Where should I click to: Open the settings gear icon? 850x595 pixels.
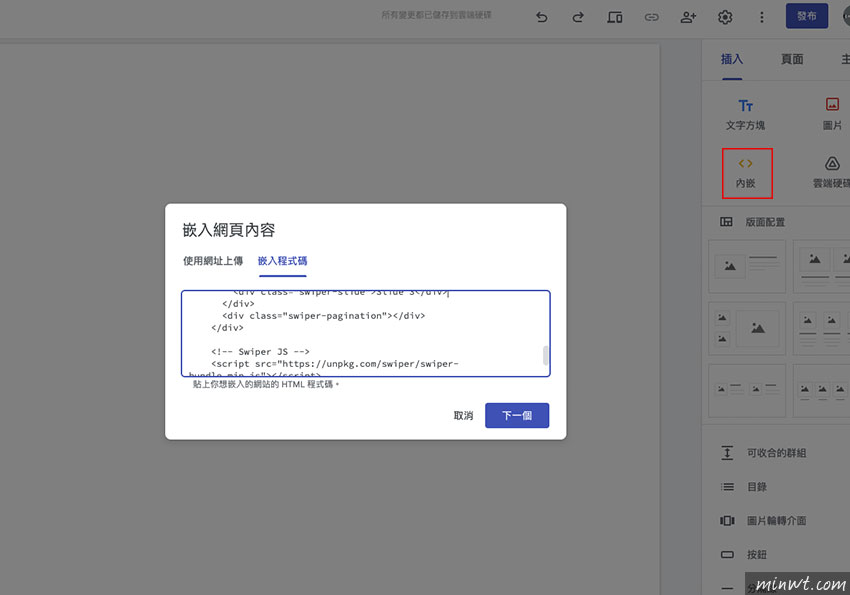tap(725, 17)
